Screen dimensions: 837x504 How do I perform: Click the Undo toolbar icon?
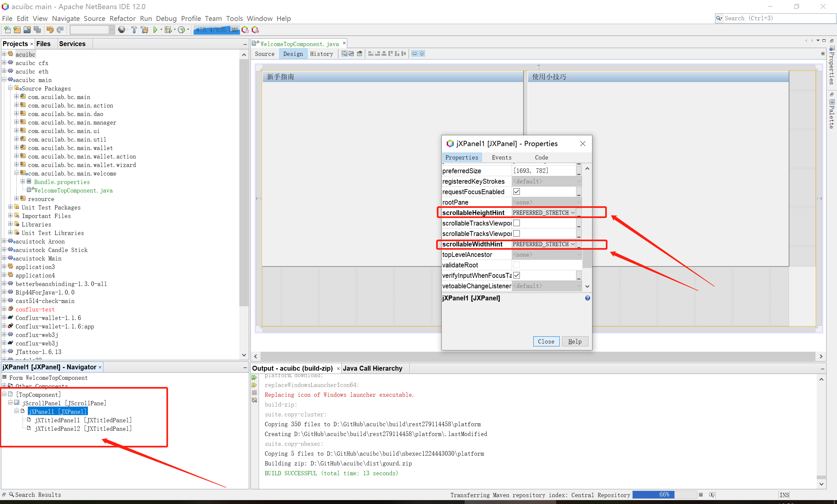[x=50, y=30]
